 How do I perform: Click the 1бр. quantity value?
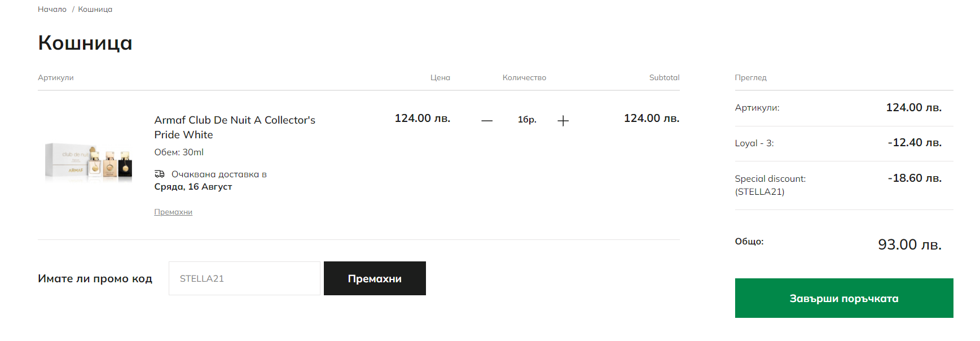click(527, 120)
